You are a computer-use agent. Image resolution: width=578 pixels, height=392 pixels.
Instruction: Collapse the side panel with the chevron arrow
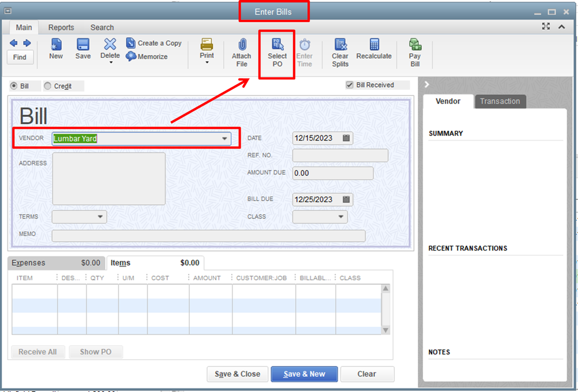(427, 84)
